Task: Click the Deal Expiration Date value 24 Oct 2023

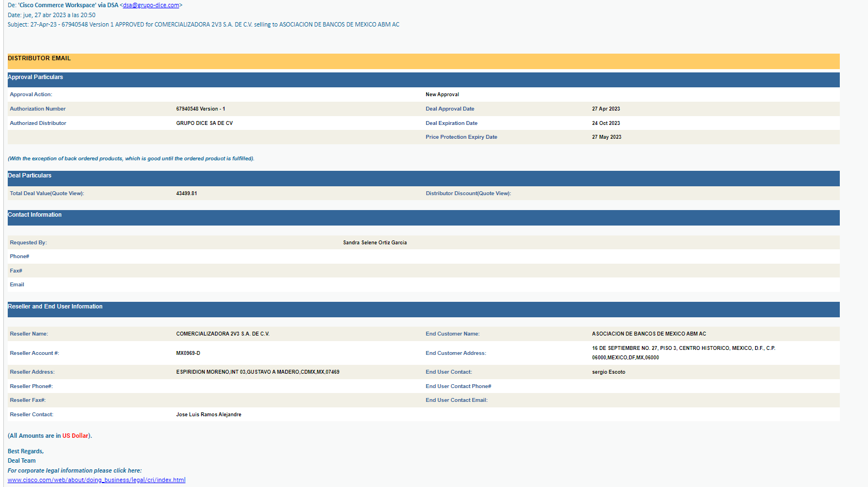Action: click(x=605, y=123)
